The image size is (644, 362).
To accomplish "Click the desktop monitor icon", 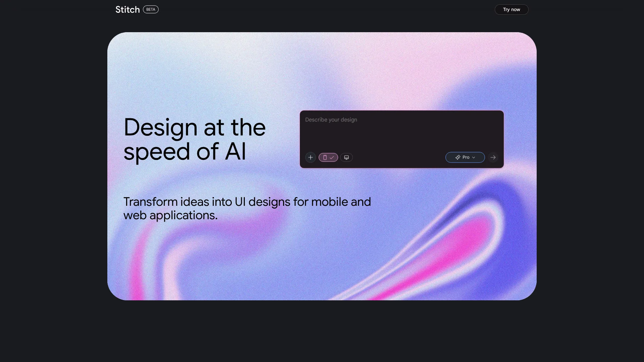I will tap(346, 157).
